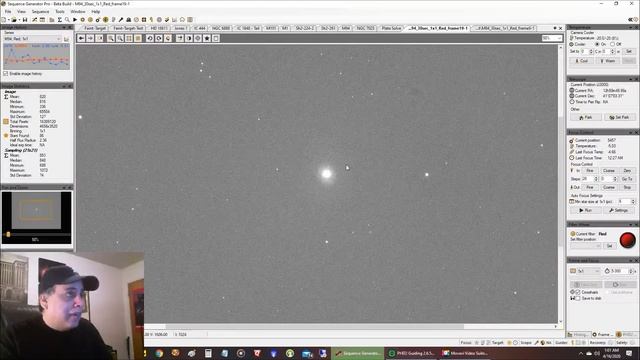Open the binning 1x1 dropdown
640x360 pixels.
[588, 271]
